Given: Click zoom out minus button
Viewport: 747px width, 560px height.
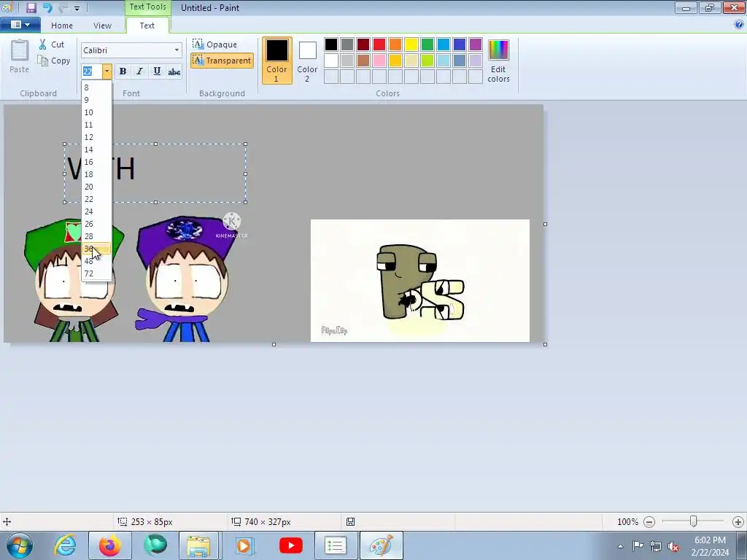Looking at the screenshot, I should [x=649, y=522].
